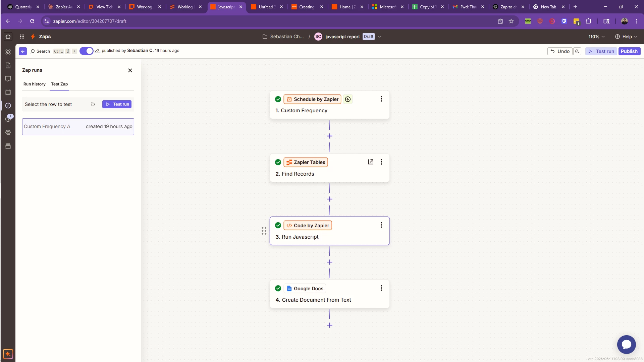Open Zapier Tables in new window icon

tap(371, 162)
